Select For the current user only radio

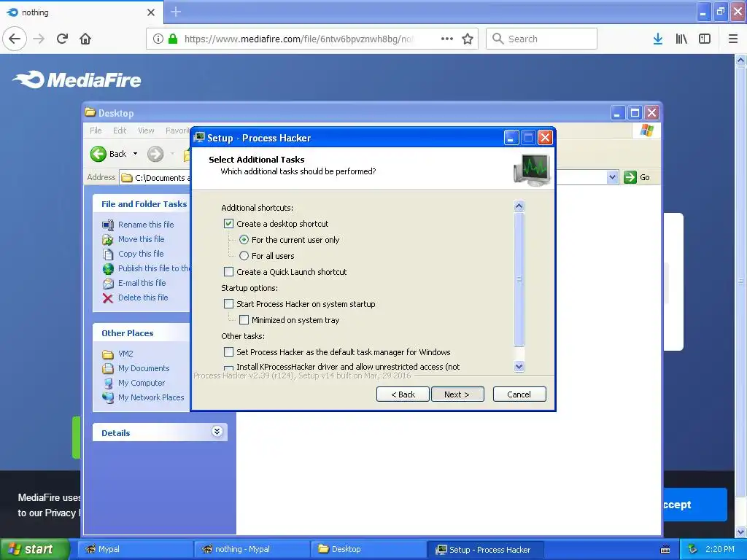[x=244, y=239]
